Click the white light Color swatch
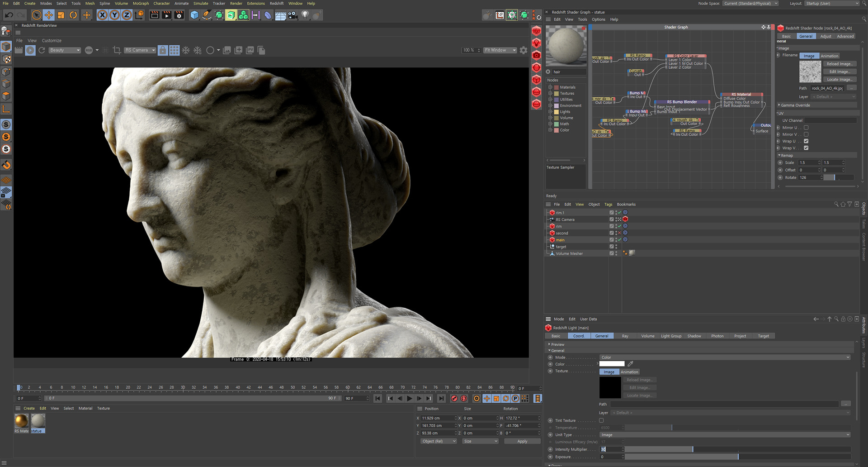The height and width of the screenshot is (467, 868). click(x=612, y=364)
